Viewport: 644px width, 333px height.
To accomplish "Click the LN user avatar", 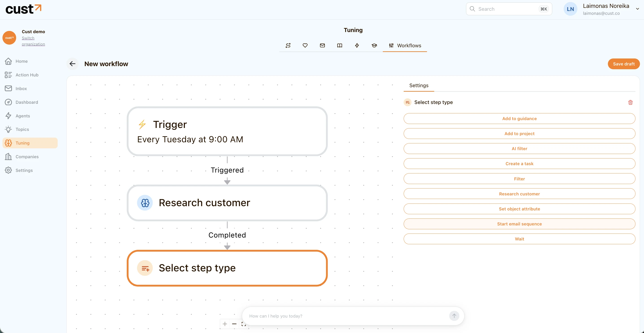I will click(x=570, y=9).
